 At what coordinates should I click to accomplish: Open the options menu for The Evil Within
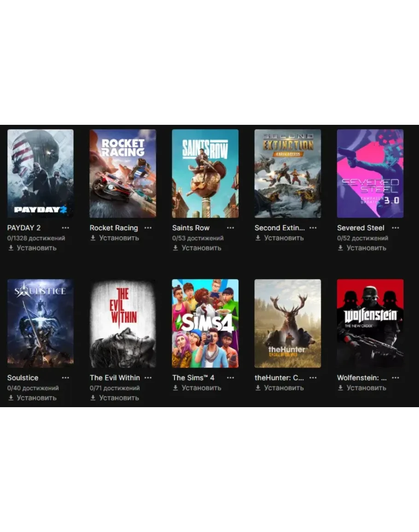tap(148, 378)
